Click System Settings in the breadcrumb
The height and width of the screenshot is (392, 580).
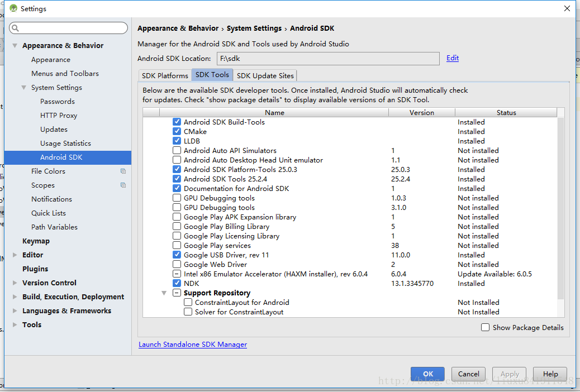(254, 28)
